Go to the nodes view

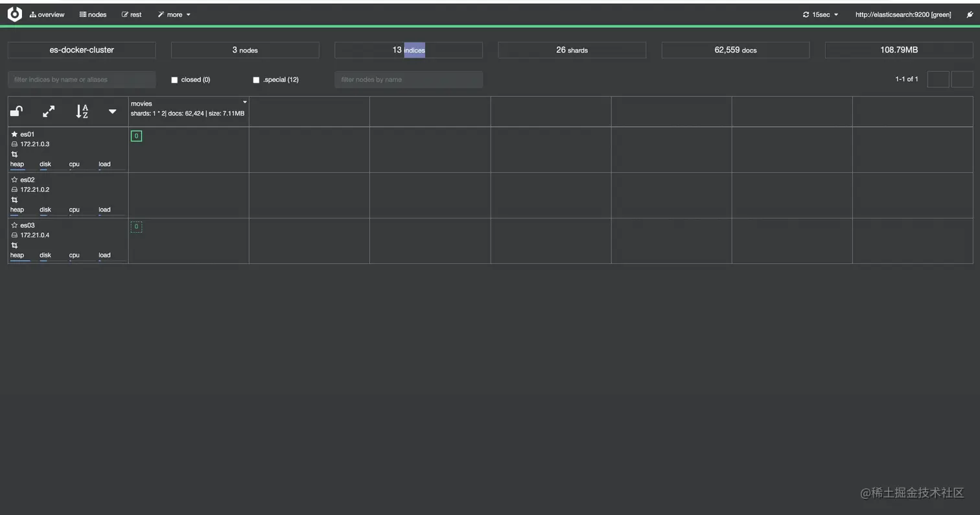[93, 14]
